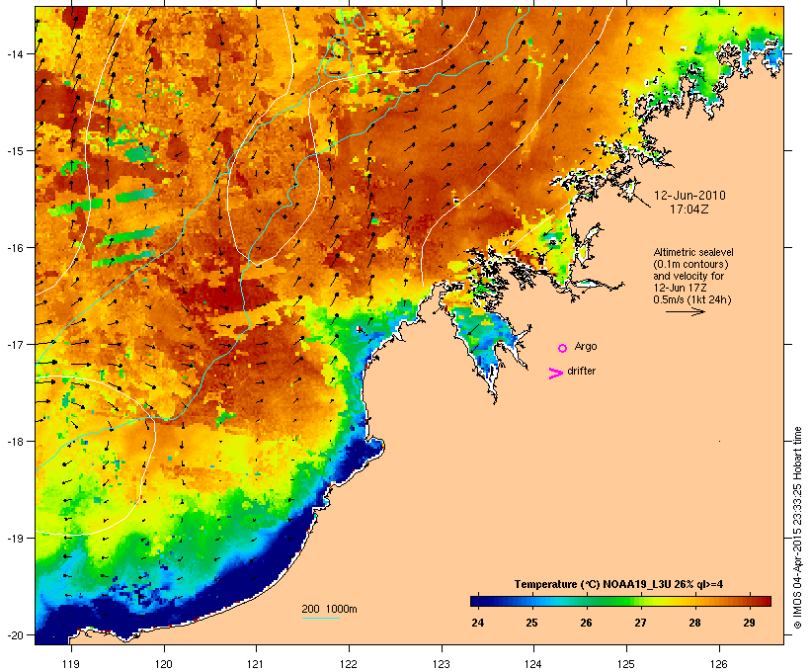The width and height of the screenshot is (810, 672).
Task: Click the magenta drifter arrow legend marker
Action: click(x=555, y=374)
